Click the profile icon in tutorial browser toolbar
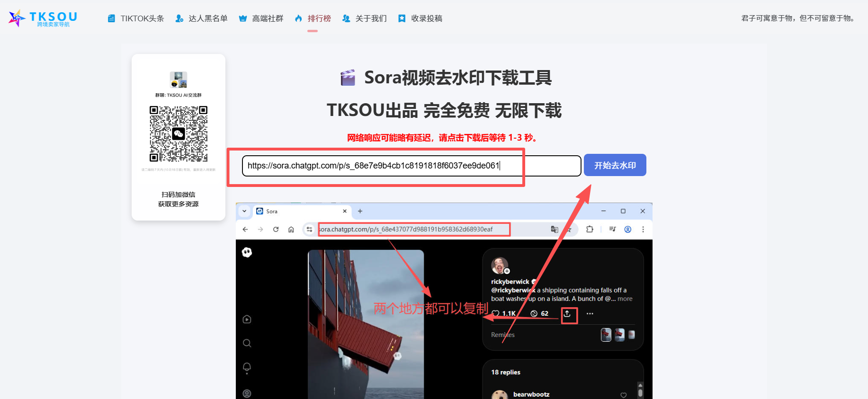This screenshot has width=868, height=399. tap(628, 230)
